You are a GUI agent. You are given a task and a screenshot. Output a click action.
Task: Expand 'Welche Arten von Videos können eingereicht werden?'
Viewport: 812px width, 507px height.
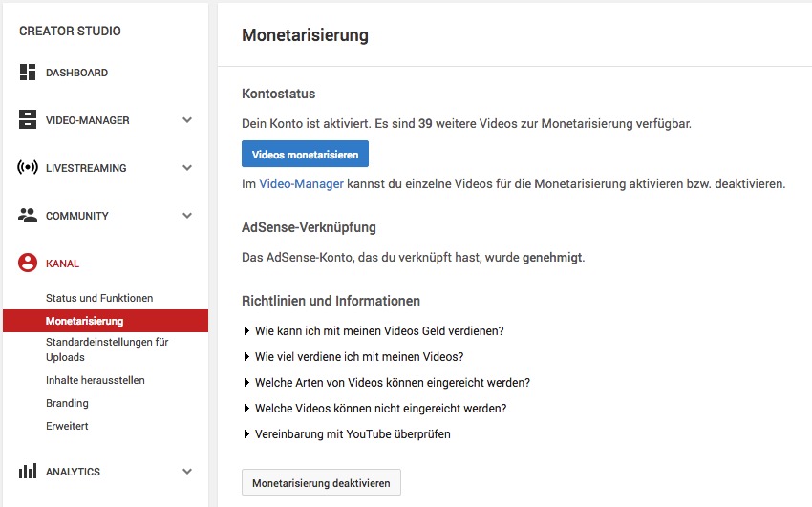pyautogui.click(x=386, y=383)
